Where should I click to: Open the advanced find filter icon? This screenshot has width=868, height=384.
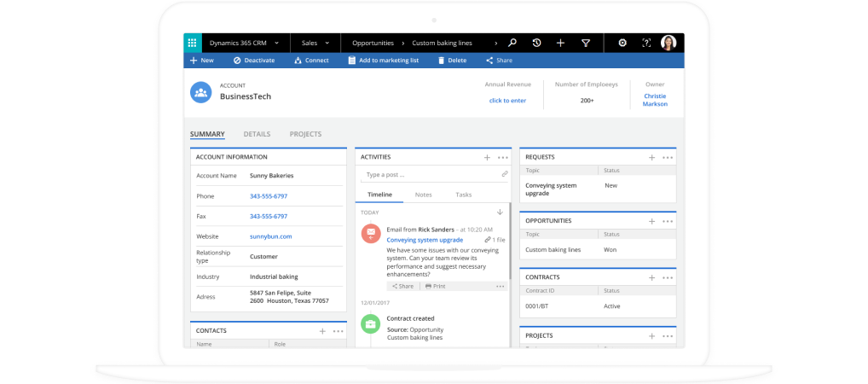586,43
